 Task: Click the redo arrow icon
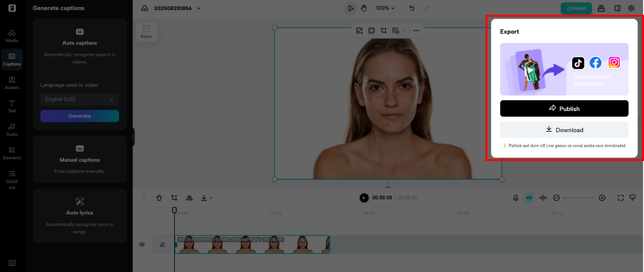[427, 8]
